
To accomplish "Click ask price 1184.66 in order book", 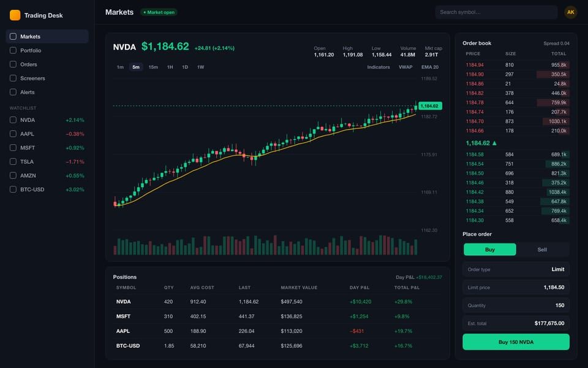I will tap(474, 131).
